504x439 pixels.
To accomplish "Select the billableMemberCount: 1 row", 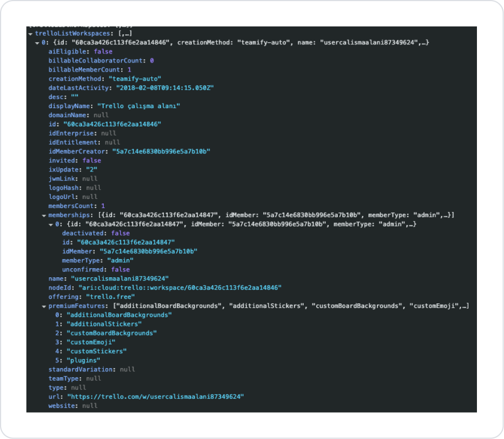I will 90,70.
